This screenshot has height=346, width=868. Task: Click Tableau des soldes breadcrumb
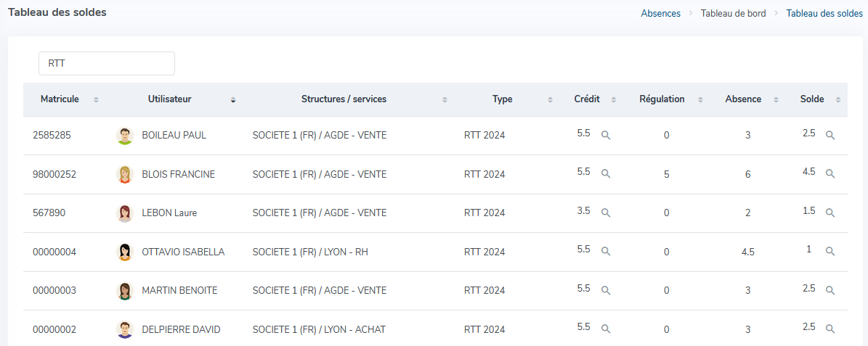(x=824, y=13)
